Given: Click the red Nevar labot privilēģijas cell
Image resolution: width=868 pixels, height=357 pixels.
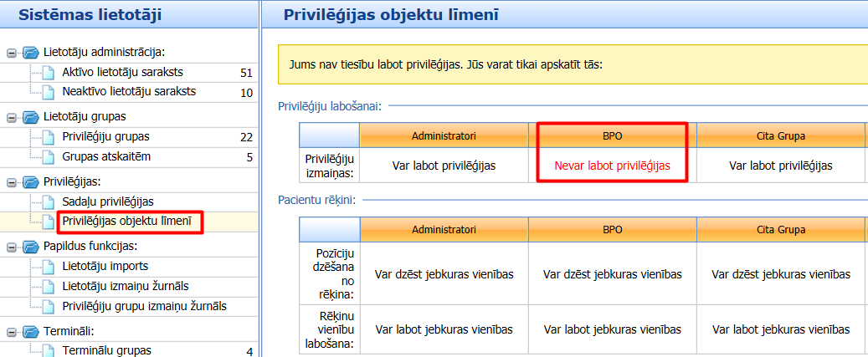Looking at the screenshot, I should 612,166.
